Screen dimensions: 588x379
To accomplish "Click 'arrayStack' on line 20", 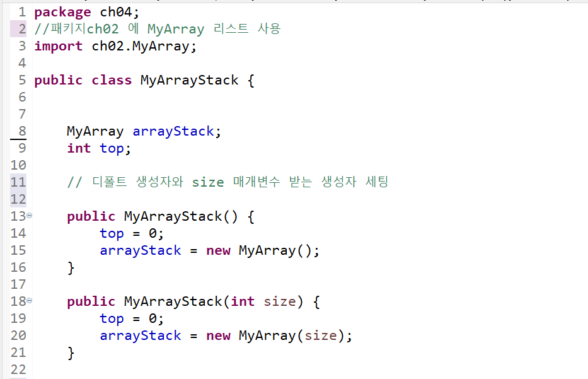I will coord(141,336).
